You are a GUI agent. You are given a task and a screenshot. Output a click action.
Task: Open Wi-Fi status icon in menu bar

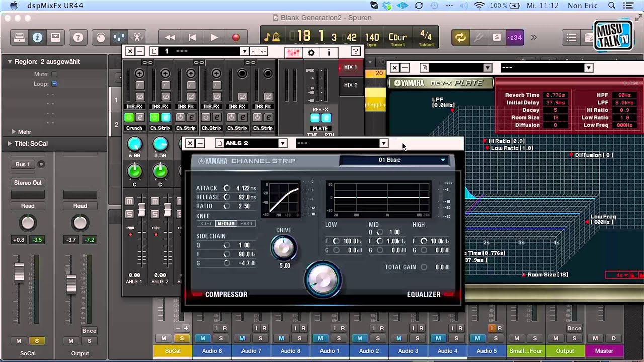[479, 6]
